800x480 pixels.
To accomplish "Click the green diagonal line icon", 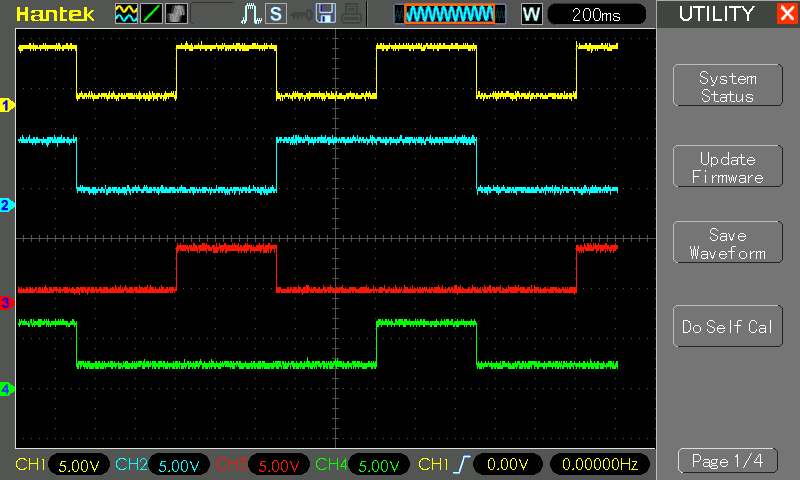I will pyautogui.click(x=150, y=14).
